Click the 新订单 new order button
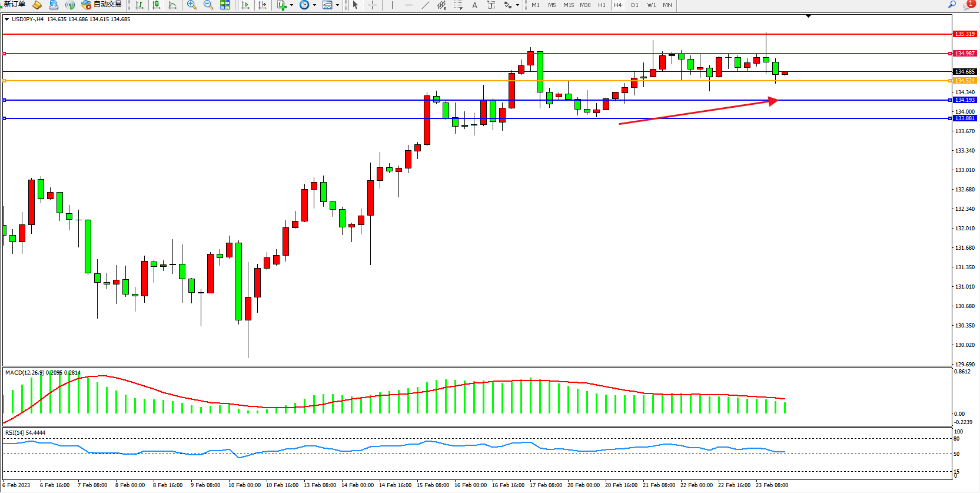980x493 pixels. coord(14,5)
